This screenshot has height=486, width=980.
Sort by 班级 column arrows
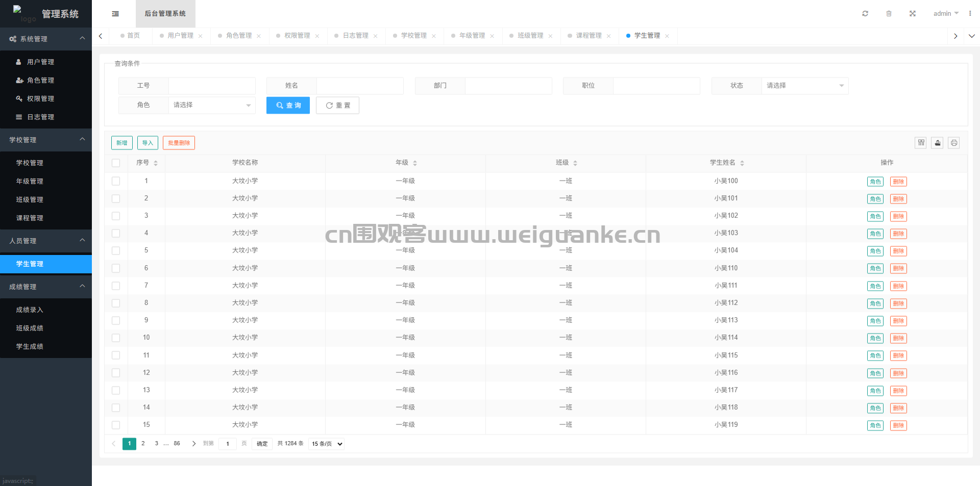[575, 163]
